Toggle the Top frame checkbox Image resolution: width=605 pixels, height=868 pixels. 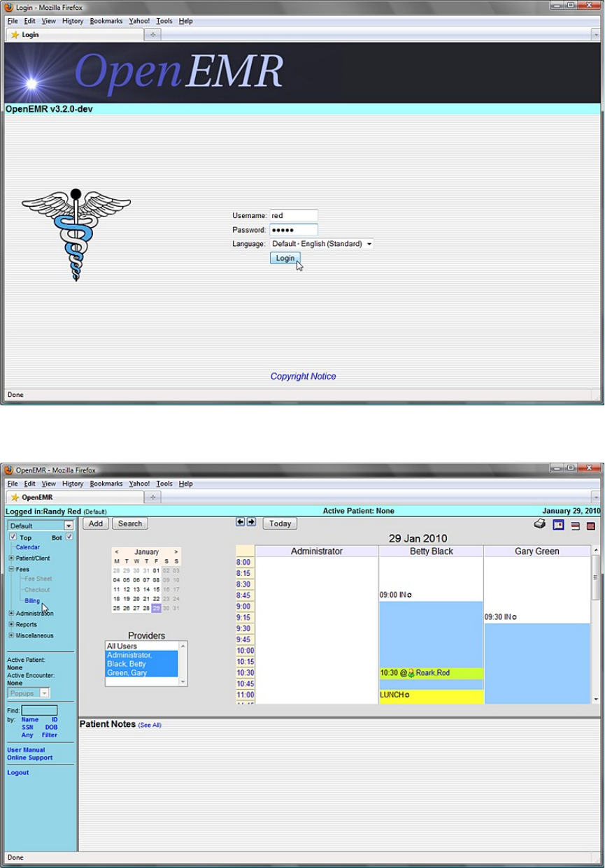click(13, 537)
